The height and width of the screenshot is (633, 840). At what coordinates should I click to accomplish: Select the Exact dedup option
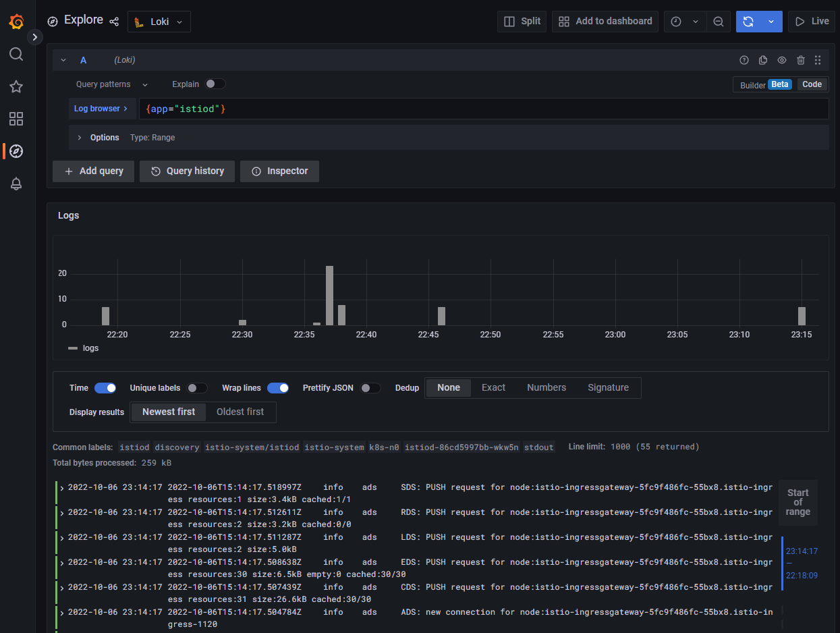tap(493, 388)
